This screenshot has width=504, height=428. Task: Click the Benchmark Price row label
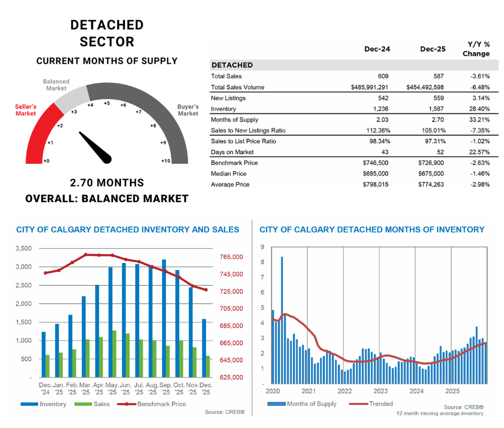point(235,163)
